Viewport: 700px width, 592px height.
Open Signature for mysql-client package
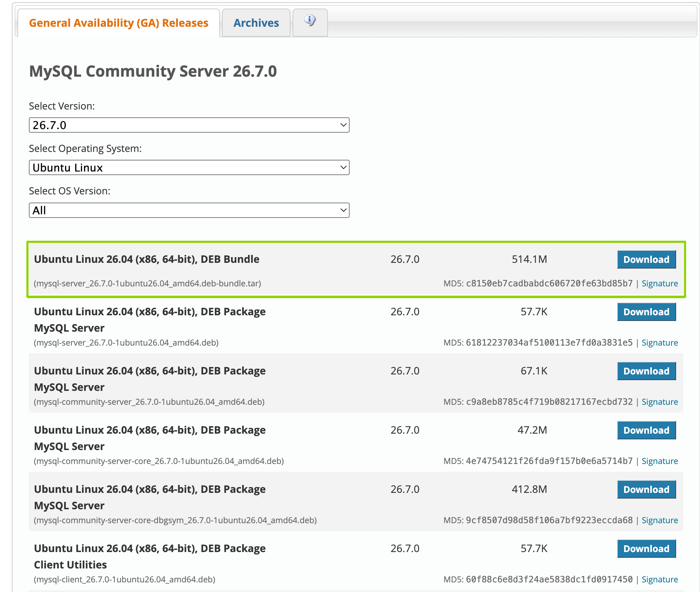(660, 580)
